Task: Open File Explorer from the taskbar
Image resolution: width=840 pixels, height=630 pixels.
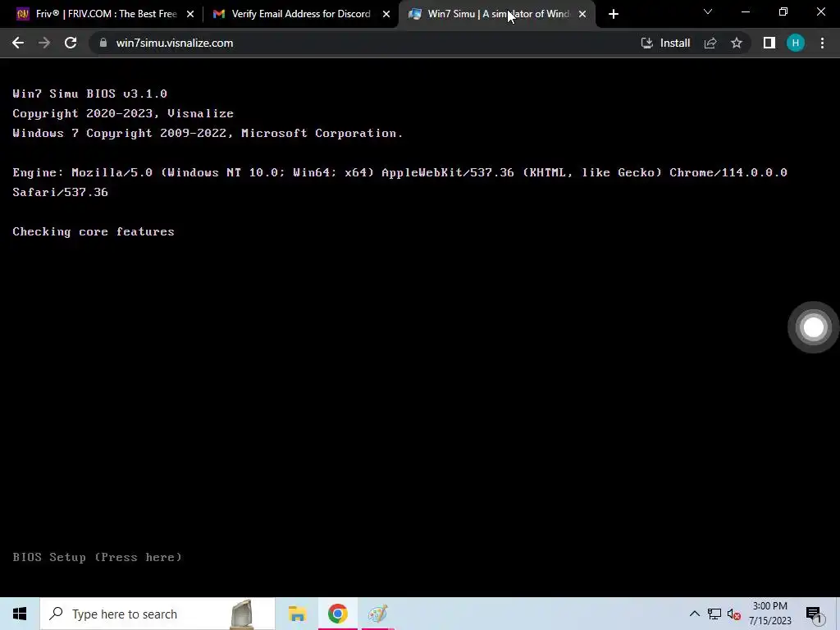Action: (x=297, y=614)
